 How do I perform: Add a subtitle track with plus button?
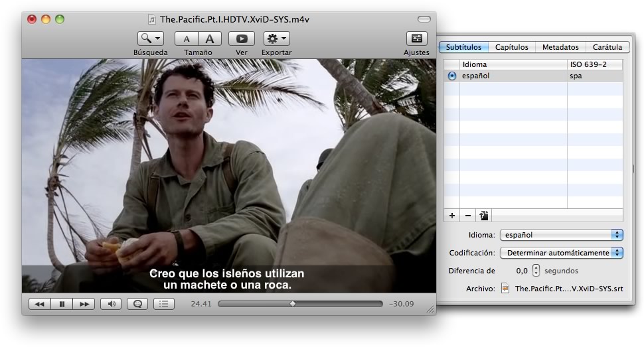[x=452, y=216]
